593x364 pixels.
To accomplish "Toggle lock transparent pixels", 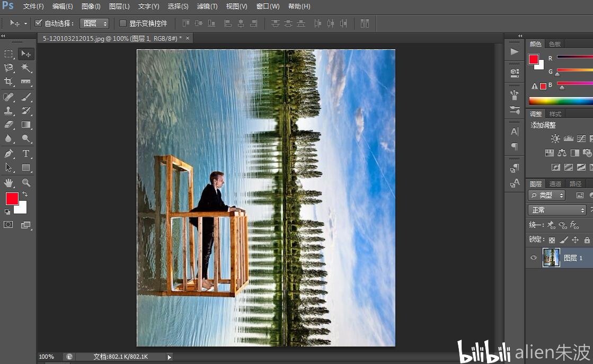I will (552, 240).
